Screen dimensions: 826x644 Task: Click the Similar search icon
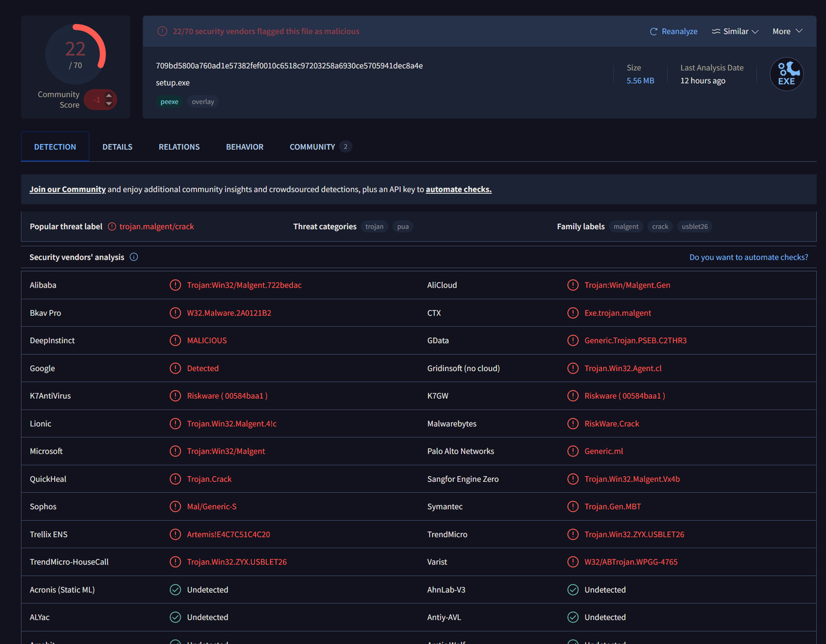point(716,32)
